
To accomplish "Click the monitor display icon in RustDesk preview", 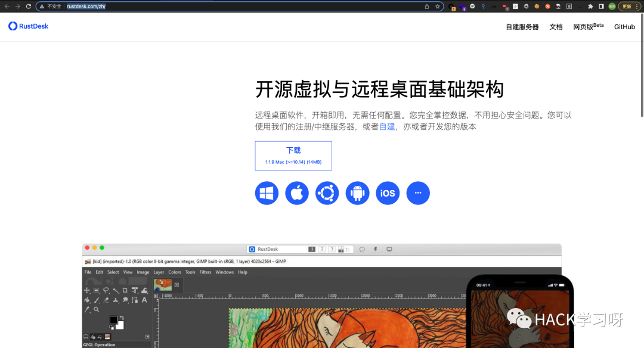I will coord(389,249).
